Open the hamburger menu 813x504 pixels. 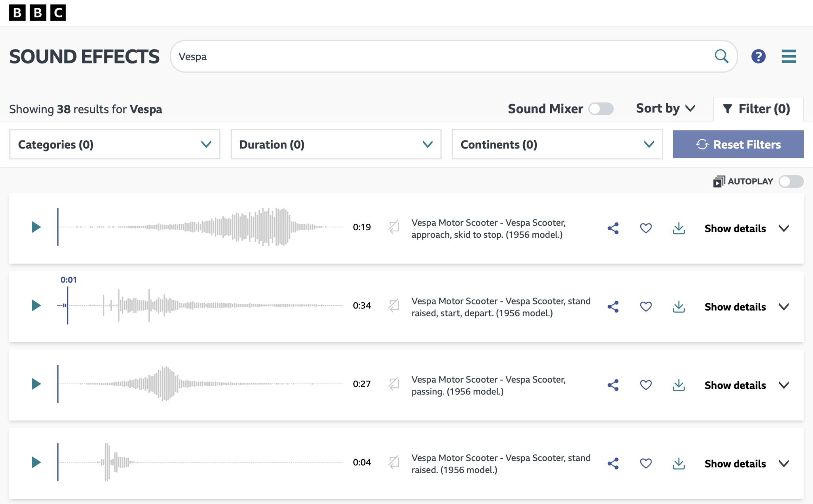[x=789, y=56]
